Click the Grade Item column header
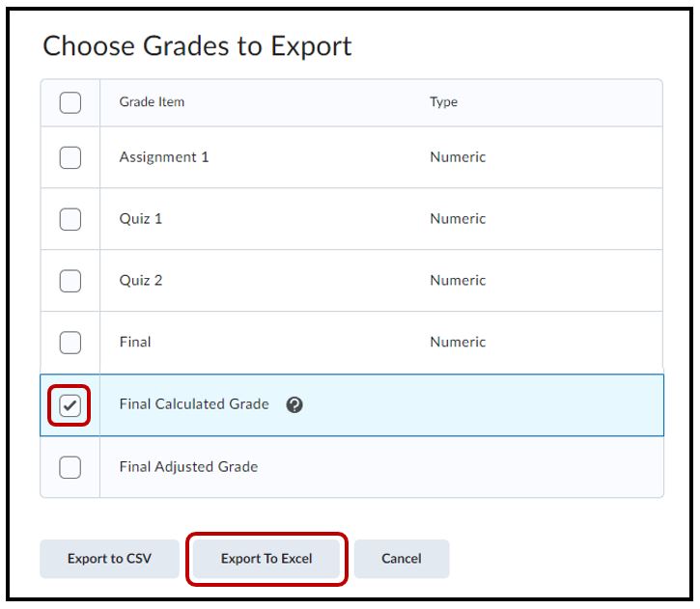Screen dimensions: 700x609 [x=152, y=102]
